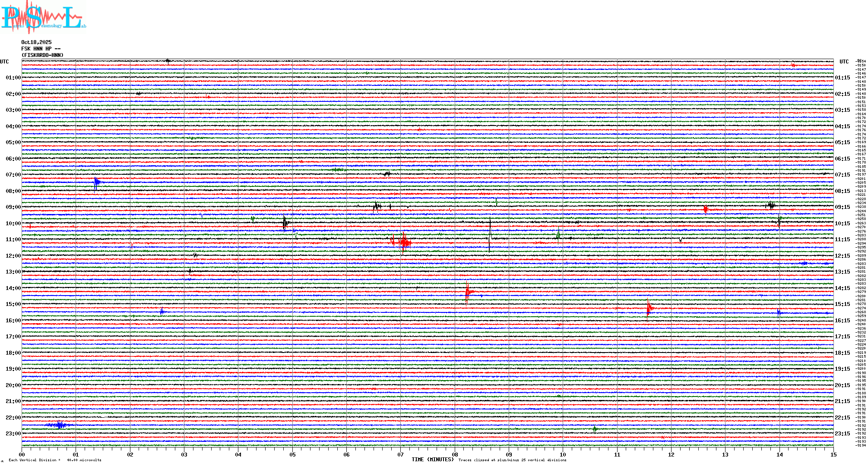This screenshot has width=868, height=466.
Task: Click the FISKARDO-HNN station name text
Action: pos(42,55)
